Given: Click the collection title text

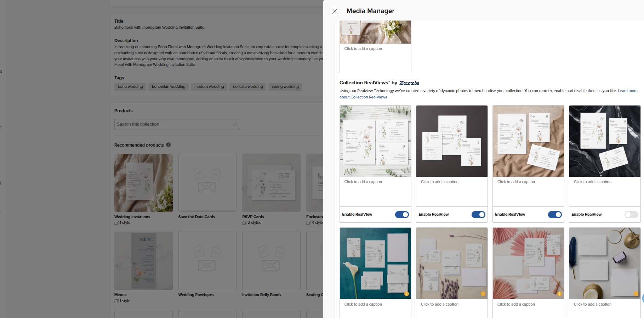Looking at the screenshot, I should [x=159, y=27].
